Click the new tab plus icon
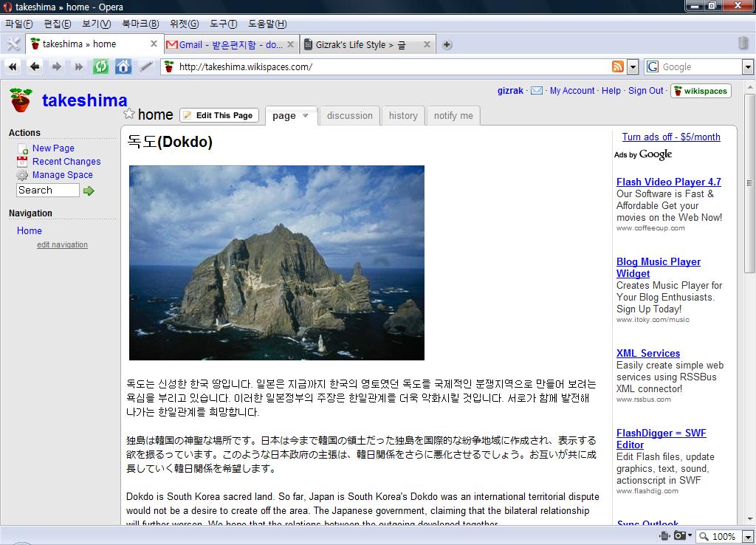The image size is (756, 545). click(447, 45)
